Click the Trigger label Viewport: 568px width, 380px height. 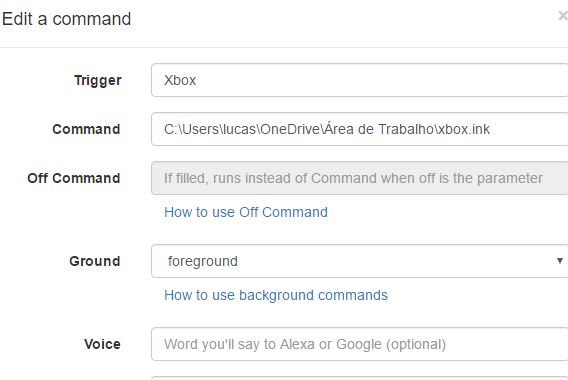pyautogui.click(x=97, y=80)
